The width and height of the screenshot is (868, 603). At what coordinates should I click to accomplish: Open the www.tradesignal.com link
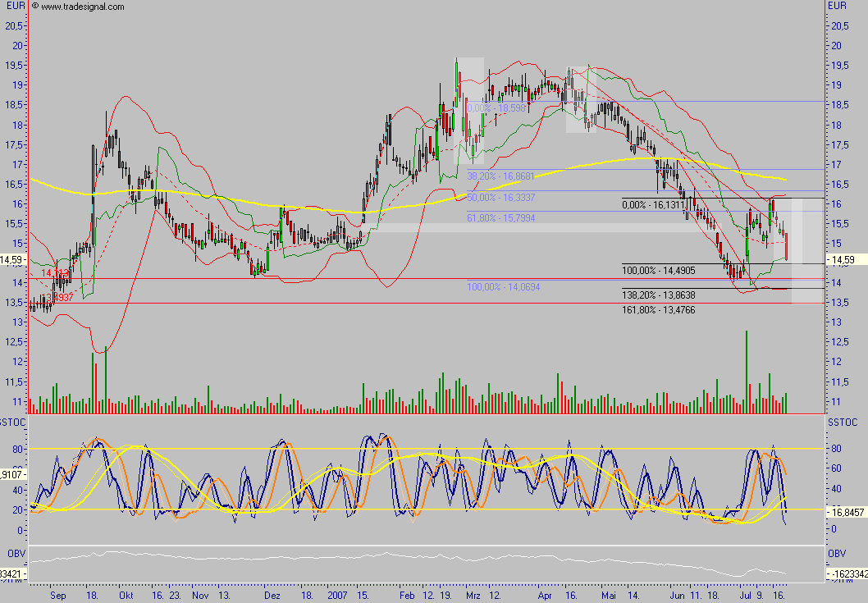point(82,7)
